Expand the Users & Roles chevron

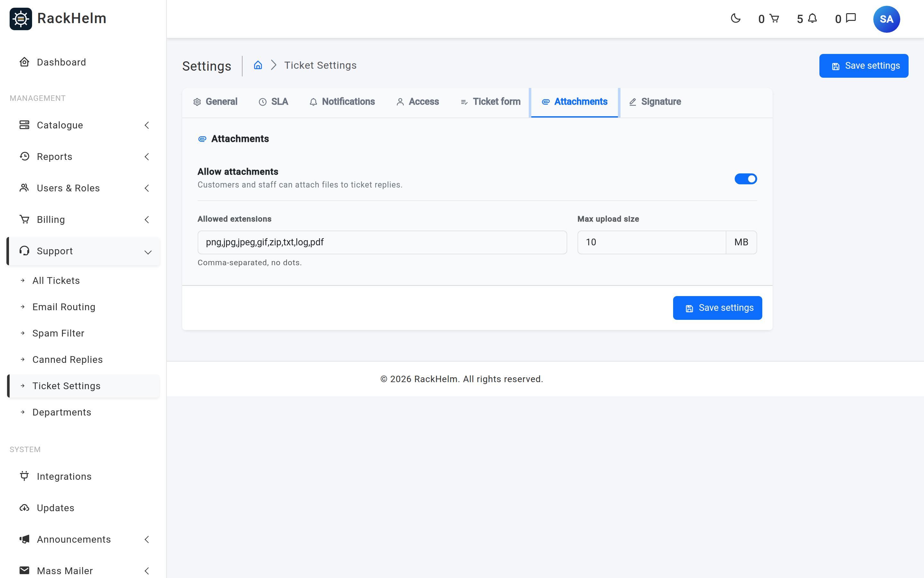(147, 188)
